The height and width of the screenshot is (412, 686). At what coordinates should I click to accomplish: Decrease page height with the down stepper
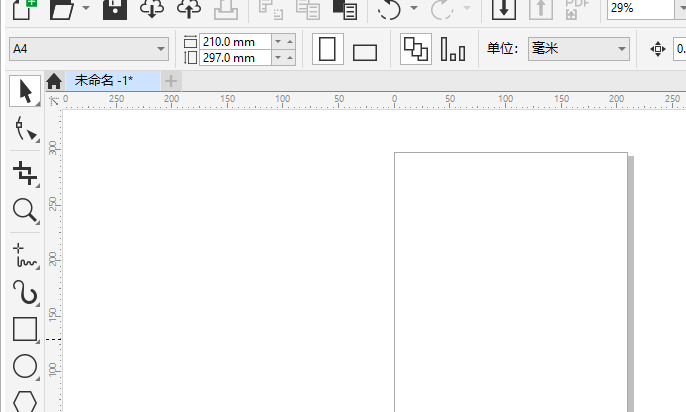coord(278,58)
